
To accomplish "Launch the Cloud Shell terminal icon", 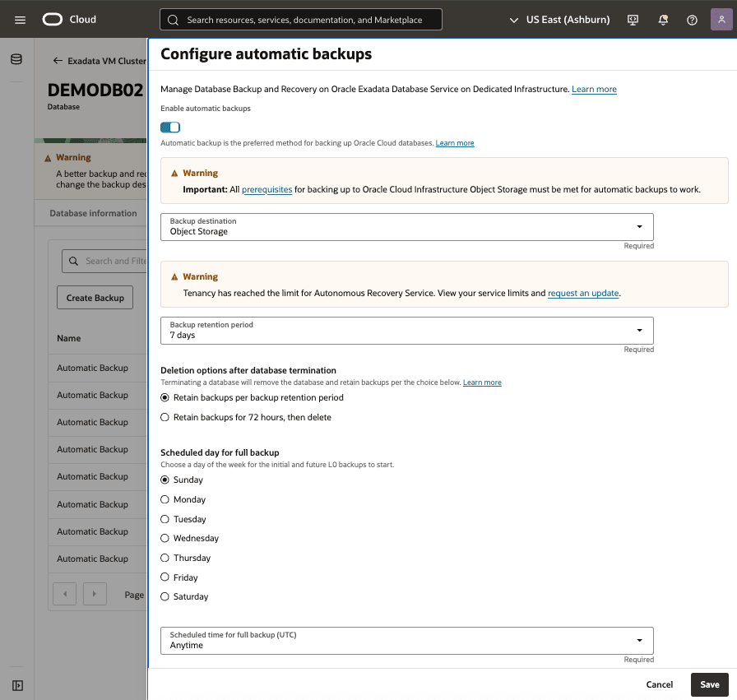I will click(633, 20).
